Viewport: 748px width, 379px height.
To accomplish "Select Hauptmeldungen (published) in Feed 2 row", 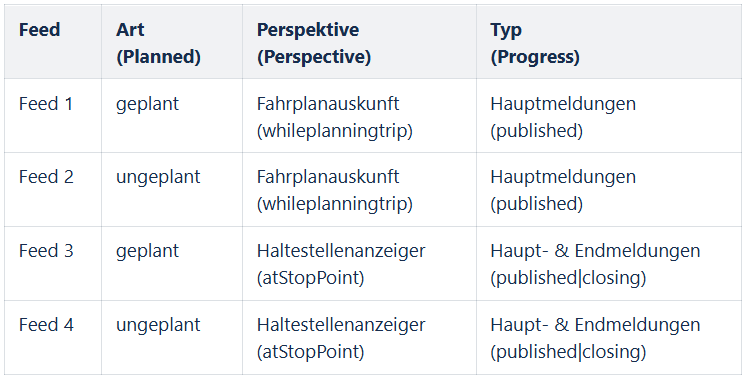I will 563,190.
